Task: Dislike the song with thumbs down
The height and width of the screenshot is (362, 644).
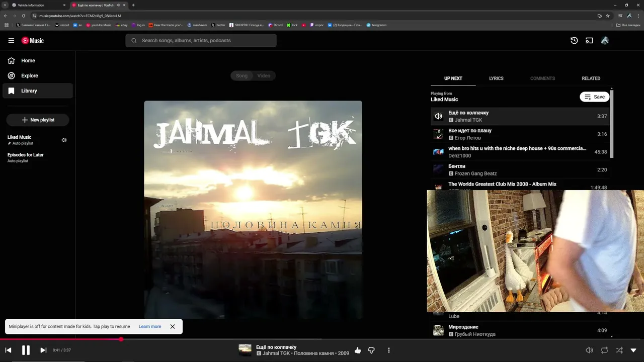Action: [x=371, y=350]
